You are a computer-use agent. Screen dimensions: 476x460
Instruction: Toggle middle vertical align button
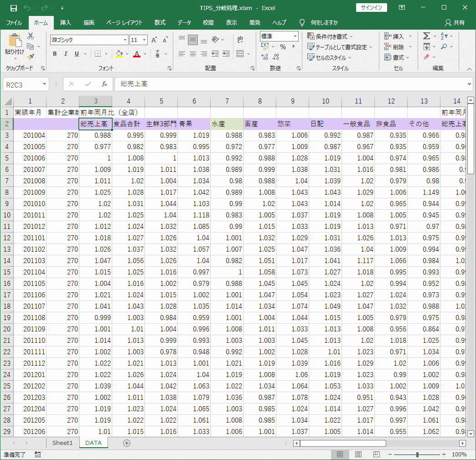pos(193,40)
